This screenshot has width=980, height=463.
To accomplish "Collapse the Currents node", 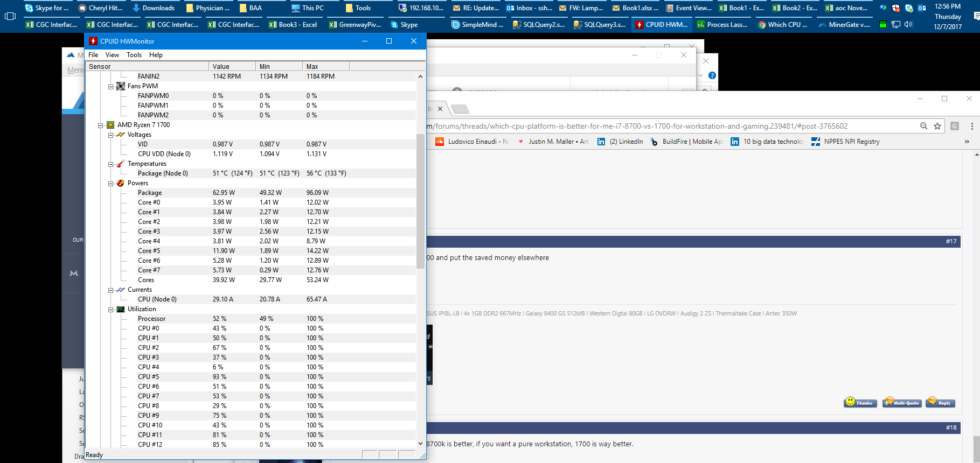I will coord(110,290).
